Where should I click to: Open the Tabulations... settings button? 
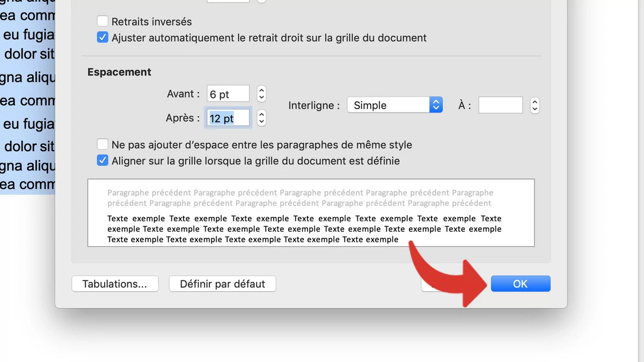coord(115,284)
